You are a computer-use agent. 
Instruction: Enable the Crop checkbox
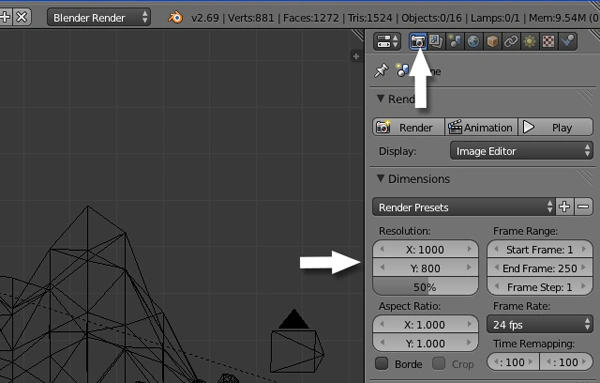click(439, 363)
